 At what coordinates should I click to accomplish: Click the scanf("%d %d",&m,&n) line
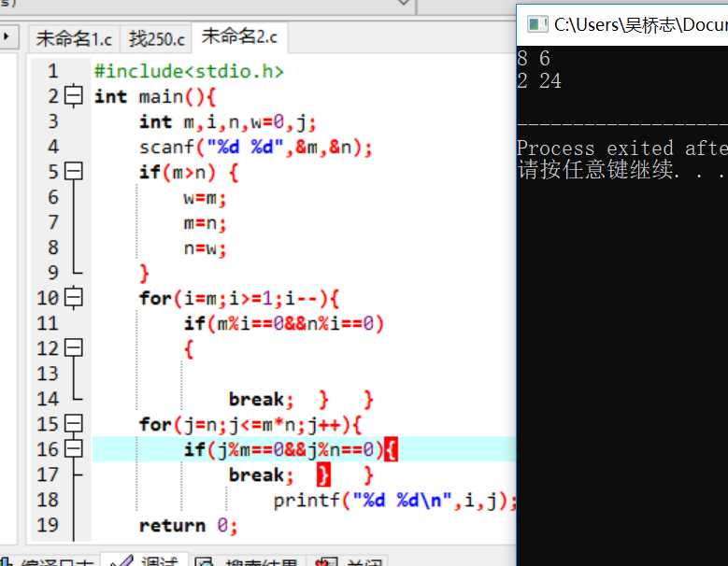click(x=255, y=147)
